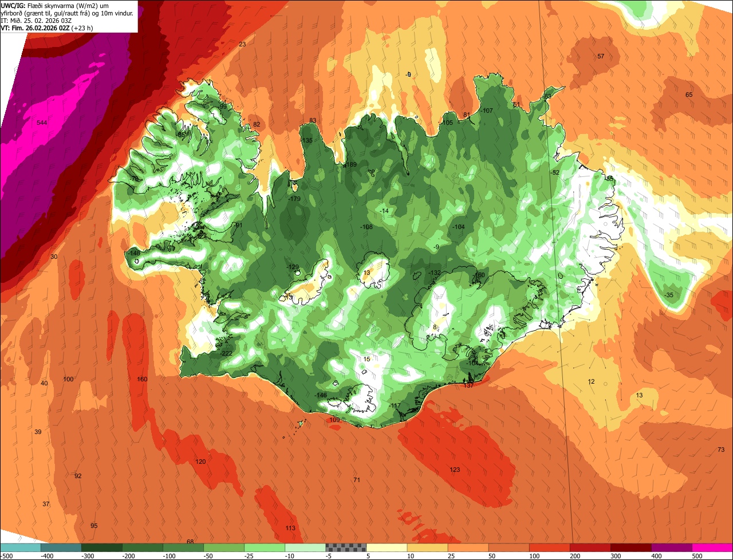Click the 83 value on the north coast

(313, 120)
